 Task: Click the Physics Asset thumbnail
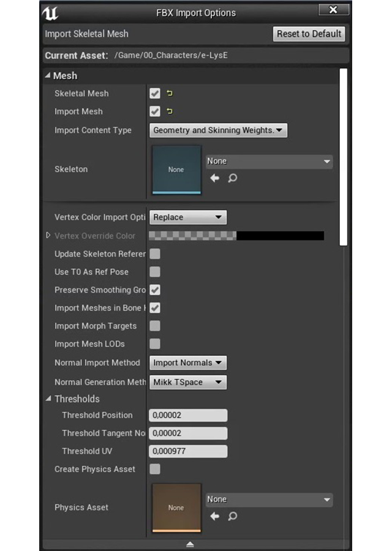[176, 508]
